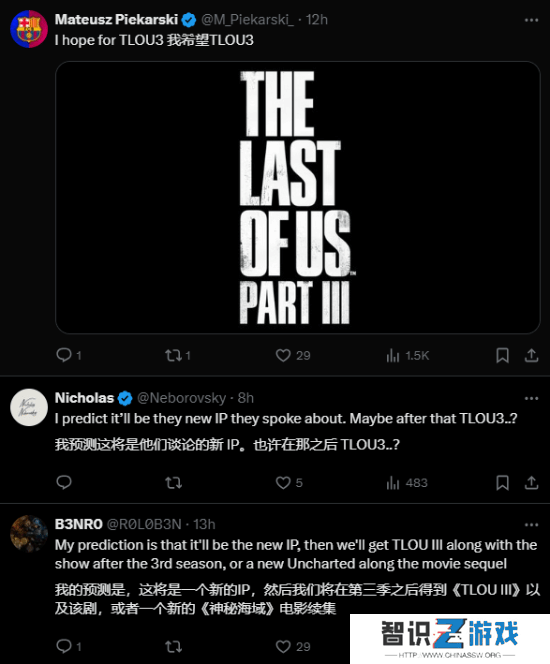This screenshot has height=664, width=550.
Task: Open more options on Nicholas's tweet
Action: [x=531, y=398]
